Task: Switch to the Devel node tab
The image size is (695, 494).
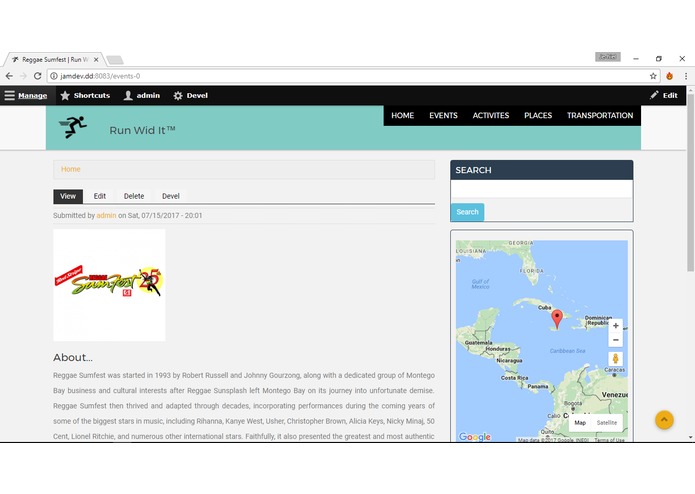Action: click(171, 196)
